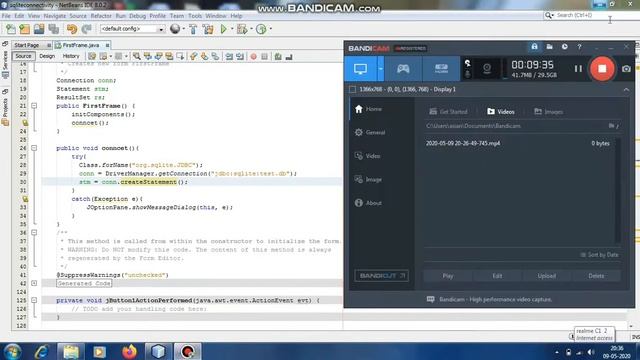The height and width of the screenshot is (360, 640).
Task: Select Bandicam screen recording mode
Action: [360, 69]
